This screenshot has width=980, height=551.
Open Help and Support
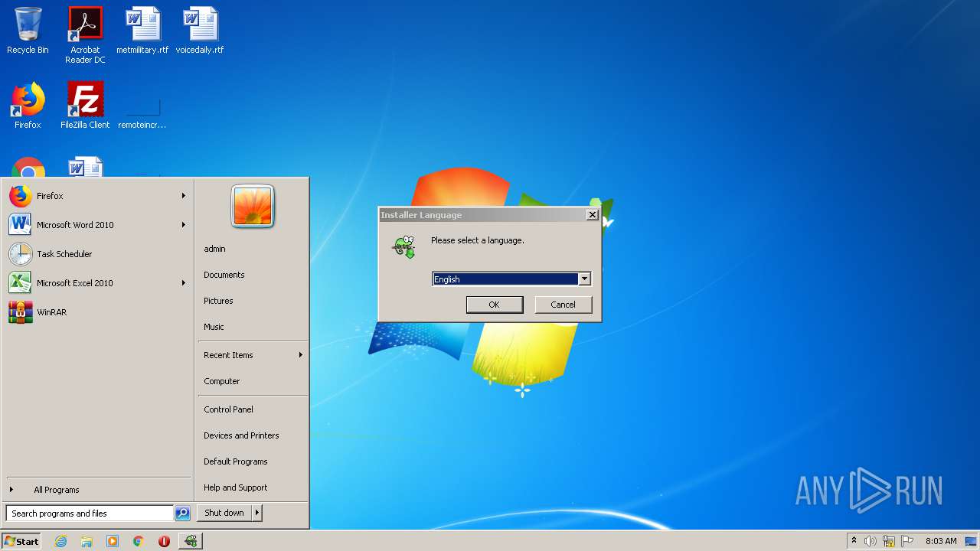[236, 487]
